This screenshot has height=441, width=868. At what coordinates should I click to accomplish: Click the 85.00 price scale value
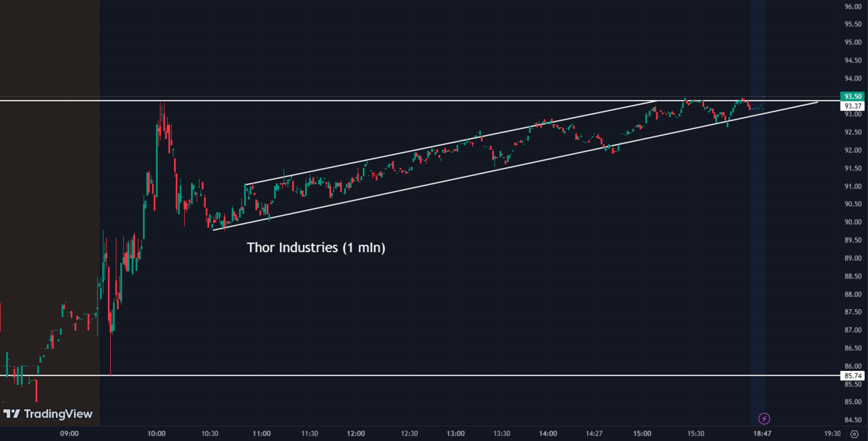point(853,402)
